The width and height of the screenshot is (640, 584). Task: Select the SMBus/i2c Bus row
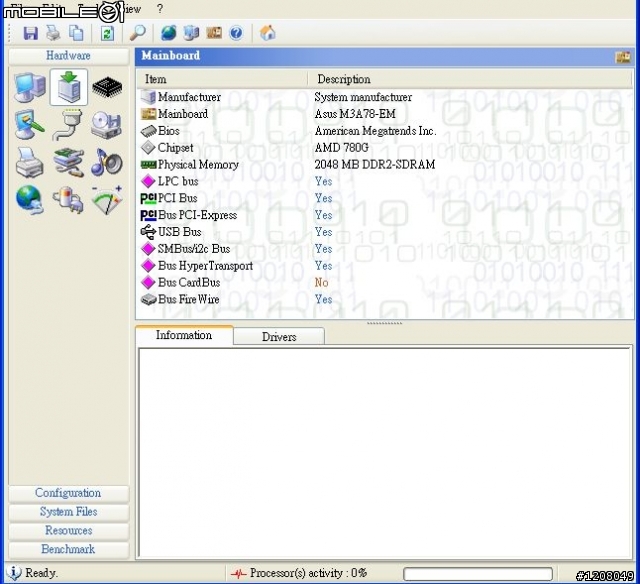point(384,249)
